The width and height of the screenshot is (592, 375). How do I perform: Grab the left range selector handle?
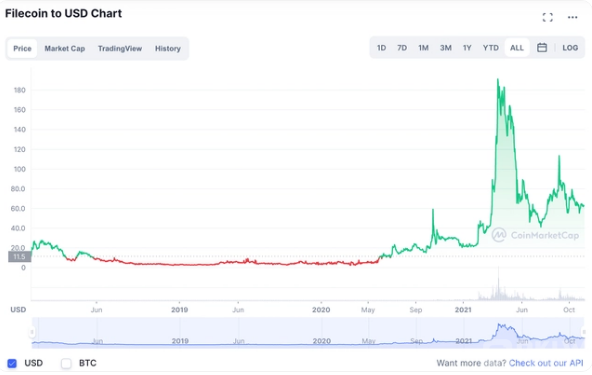pyautogui.click(x=32, y=332)
